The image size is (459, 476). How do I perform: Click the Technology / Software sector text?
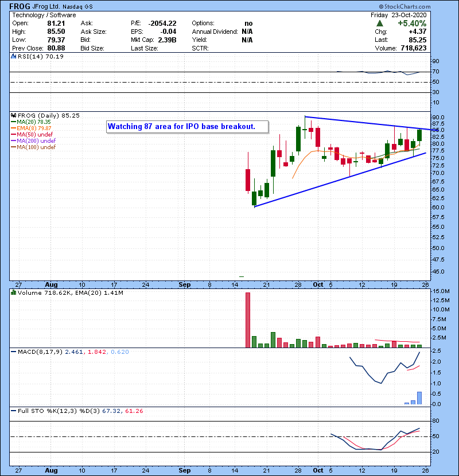[44, 15]
